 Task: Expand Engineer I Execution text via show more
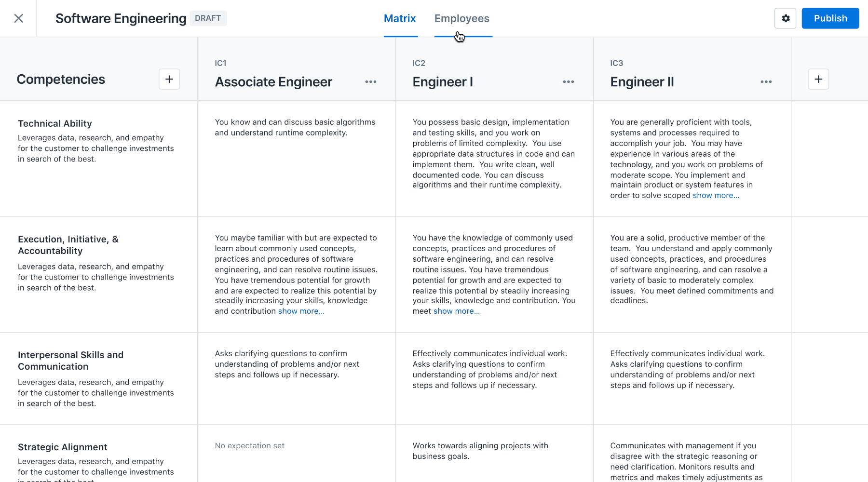(x=456, y=311)
